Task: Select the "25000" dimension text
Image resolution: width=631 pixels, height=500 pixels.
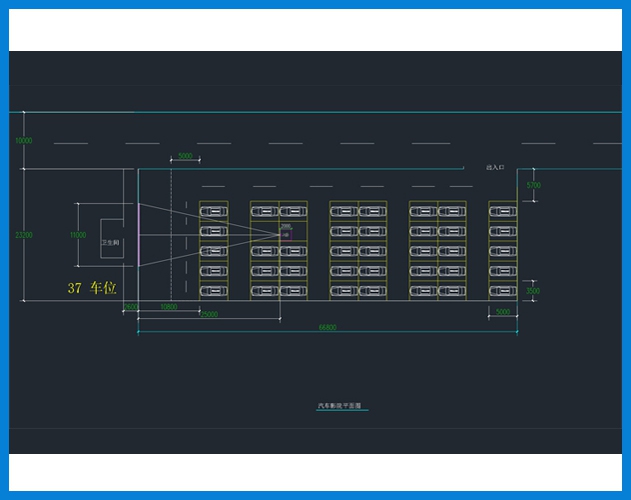Action: click(209, 314)
